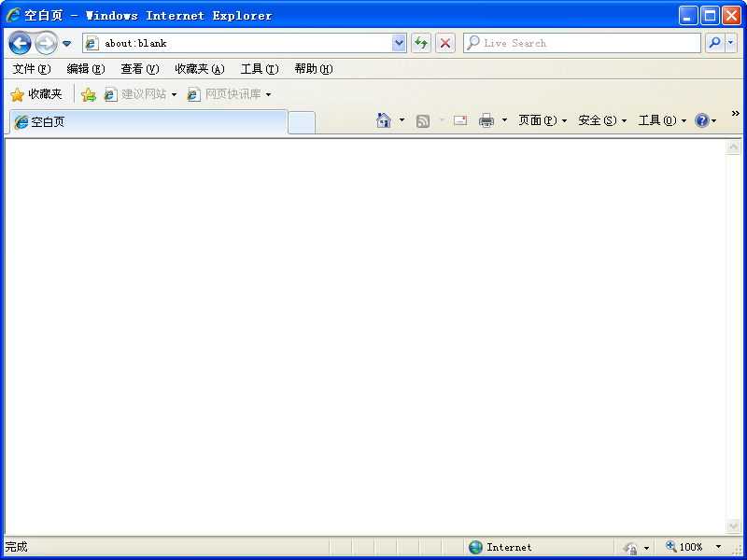
Task: Stop loading the page
Action: 445,43
